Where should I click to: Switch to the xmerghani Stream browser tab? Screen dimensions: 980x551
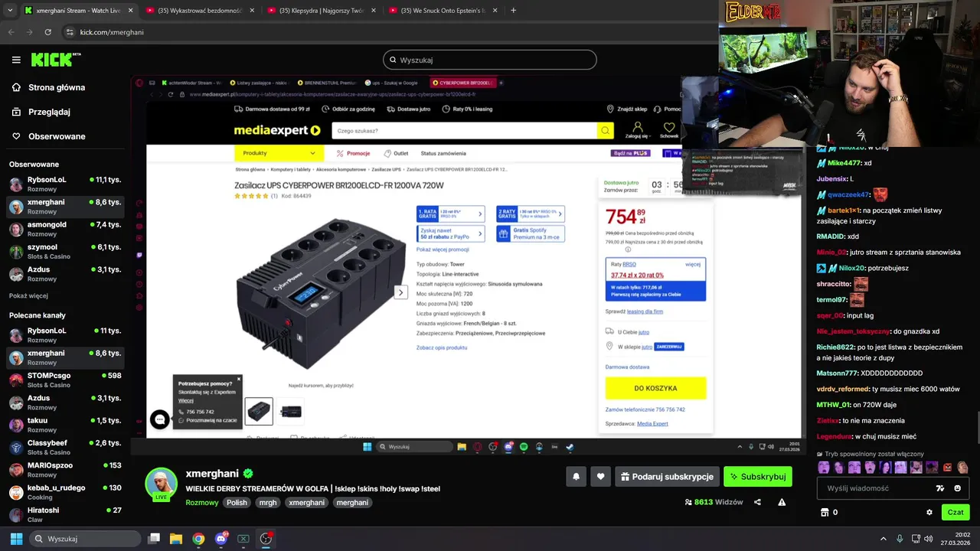point(79,11)
